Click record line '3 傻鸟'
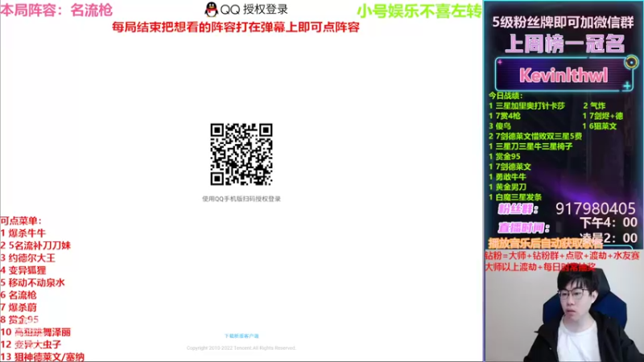644x362 pixels. pos(500,126)
